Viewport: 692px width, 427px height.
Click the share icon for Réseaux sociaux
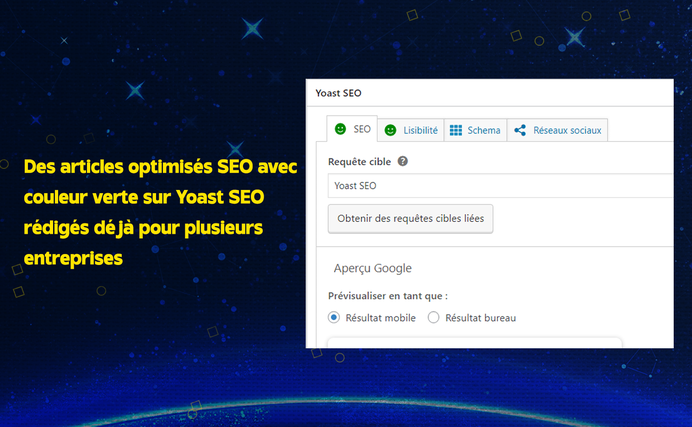click(x=520, y=130)
